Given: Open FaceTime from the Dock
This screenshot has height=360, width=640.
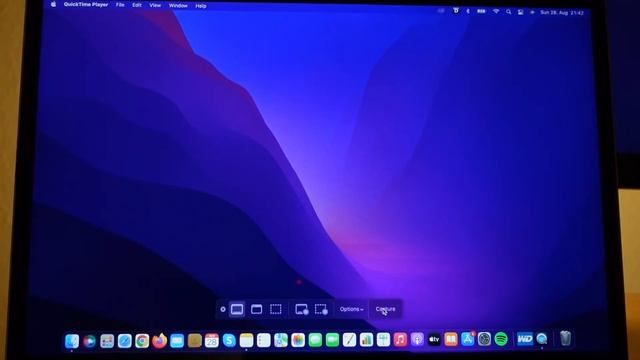Looking at the screenshot, I should [x=332, y=340].
